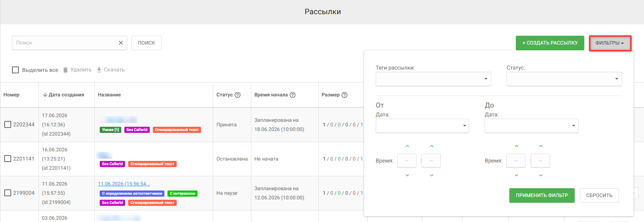The width and height of the screenshot is (644, 222).
Task: Open the mailing link 11.06.2026 (15:56:54...
Action: coord(124,184)
